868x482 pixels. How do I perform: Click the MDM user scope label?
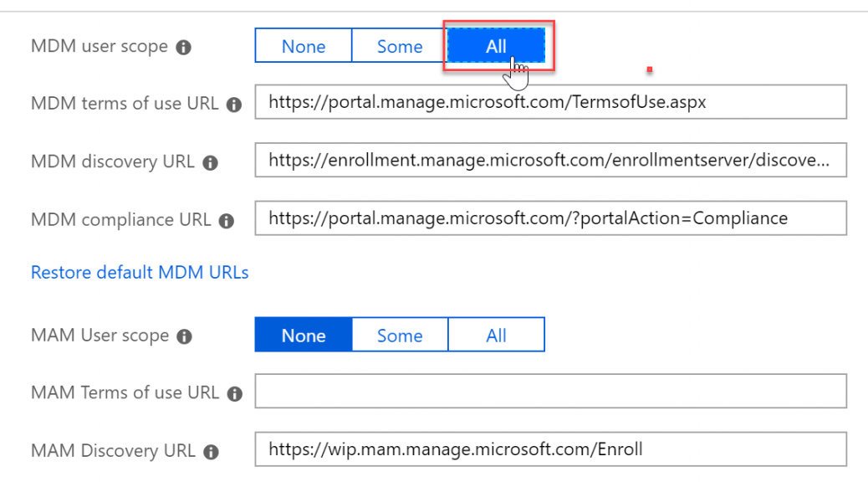99,47
